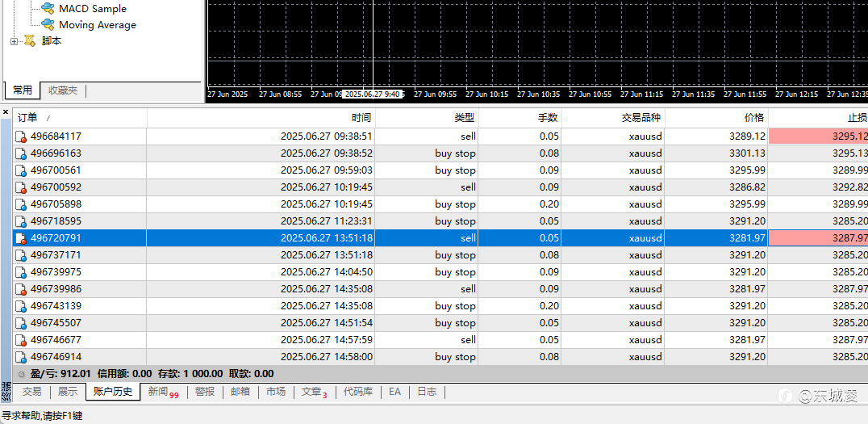Click order icon for 496739975
Screen dimensions: 868x424
coord(21,272)
